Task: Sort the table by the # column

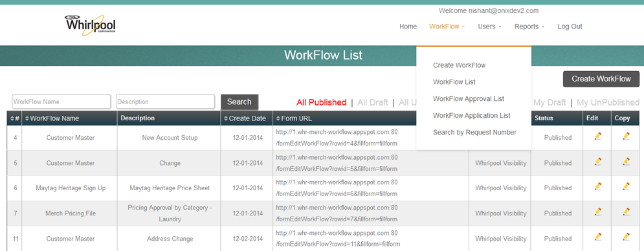Action: [14, 118]
